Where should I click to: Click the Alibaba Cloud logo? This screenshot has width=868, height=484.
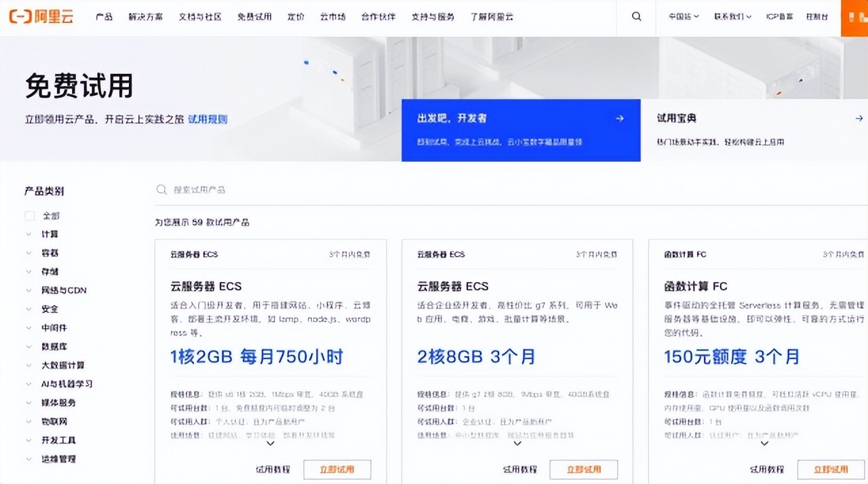[41, 16]
